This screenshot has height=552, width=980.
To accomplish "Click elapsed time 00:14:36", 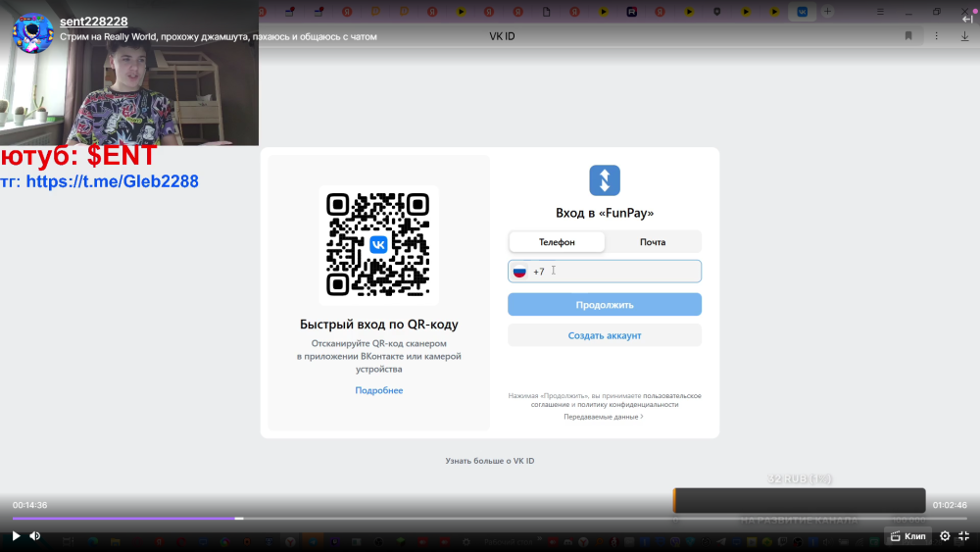I will (x=30, y=505).
